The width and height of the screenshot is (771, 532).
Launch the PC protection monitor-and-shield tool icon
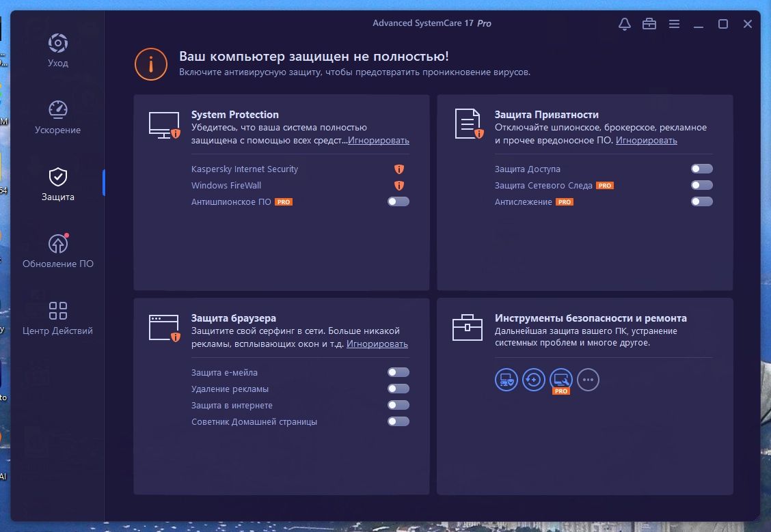pyautogui.click(x=506, y=380)
